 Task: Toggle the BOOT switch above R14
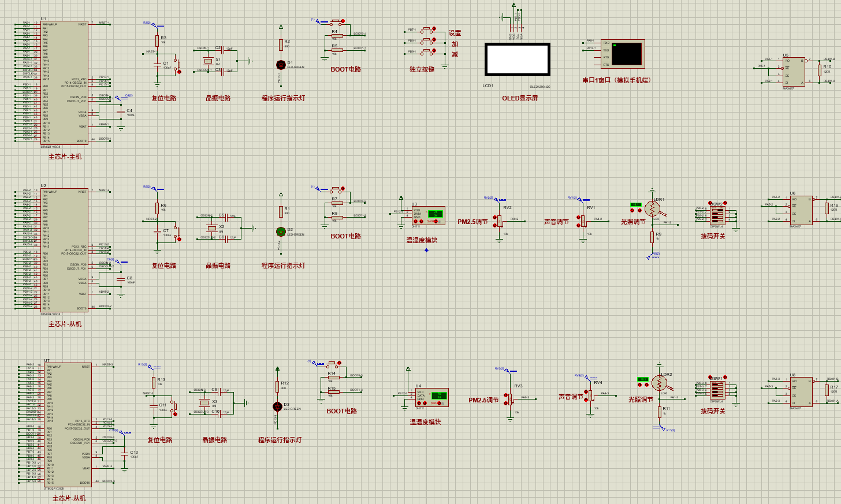click(334, 364)
